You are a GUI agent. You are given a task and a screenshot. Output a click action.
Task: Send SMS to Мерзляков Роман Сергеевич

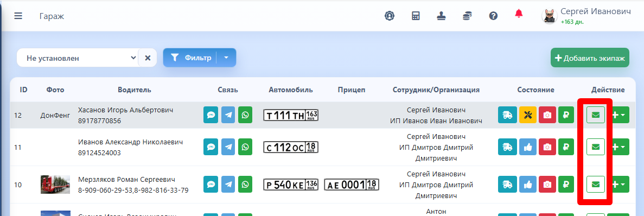click(x=211, y=185)
